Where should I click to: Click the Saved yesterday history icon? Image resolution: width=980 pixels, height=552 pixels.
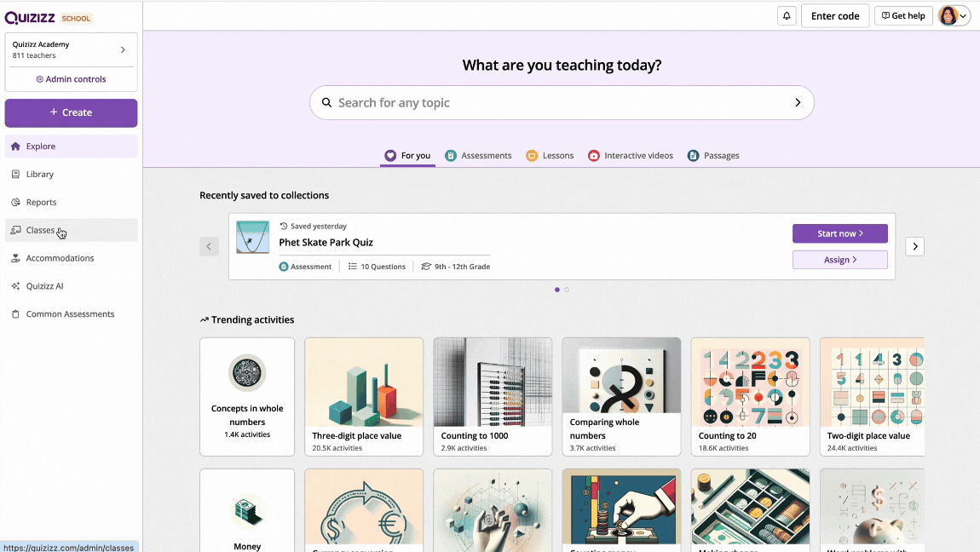[284, 226]
